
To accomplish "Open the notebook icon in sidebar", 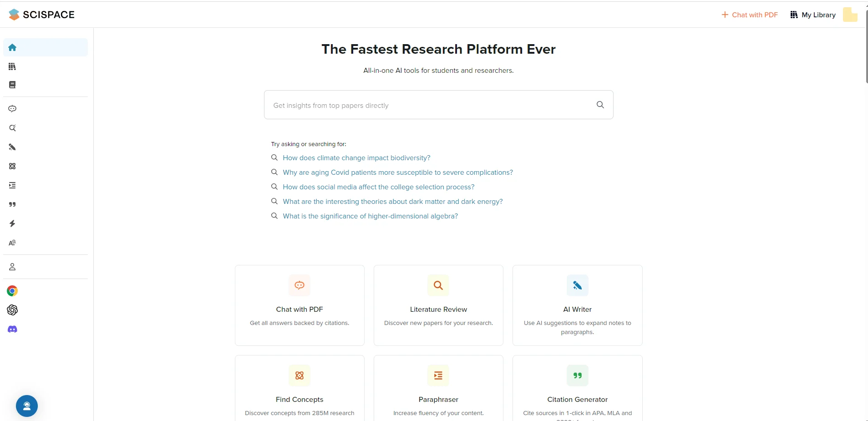I will pos(12,85).
